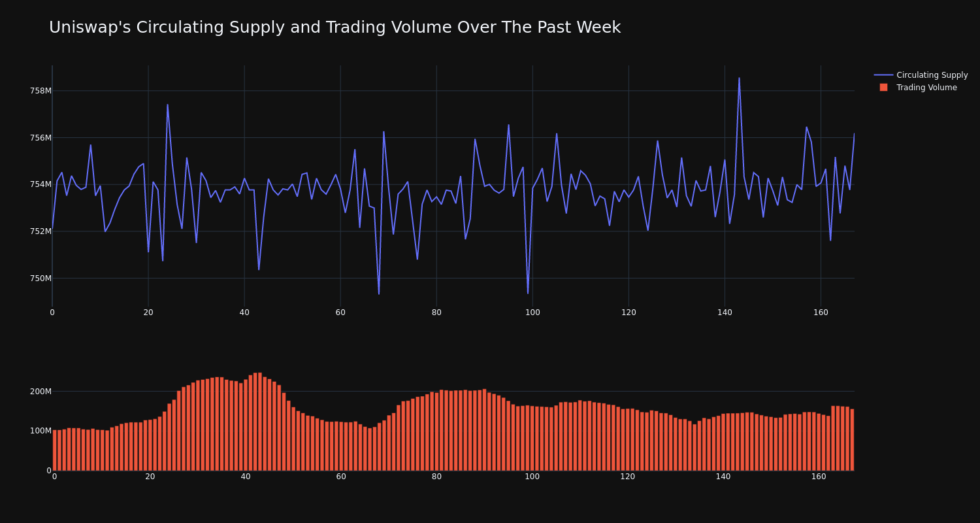
Task: Click the 40 tick label under the volume bars
Action: point(246,477)
